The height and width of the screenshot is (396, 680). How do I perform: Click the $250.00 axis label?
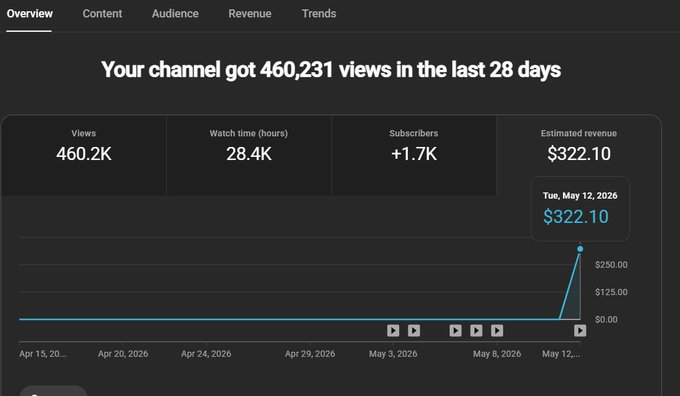611,265
